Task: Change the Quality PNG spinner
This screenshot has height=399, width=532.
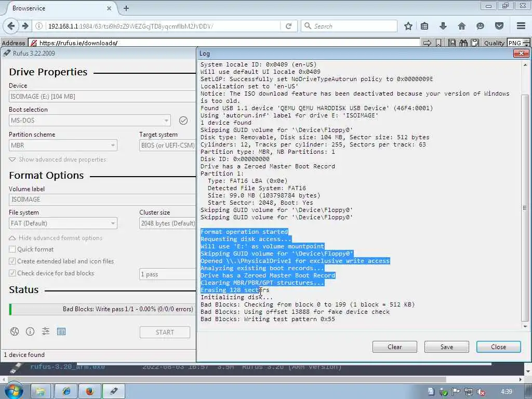Action: coord(526,43)
